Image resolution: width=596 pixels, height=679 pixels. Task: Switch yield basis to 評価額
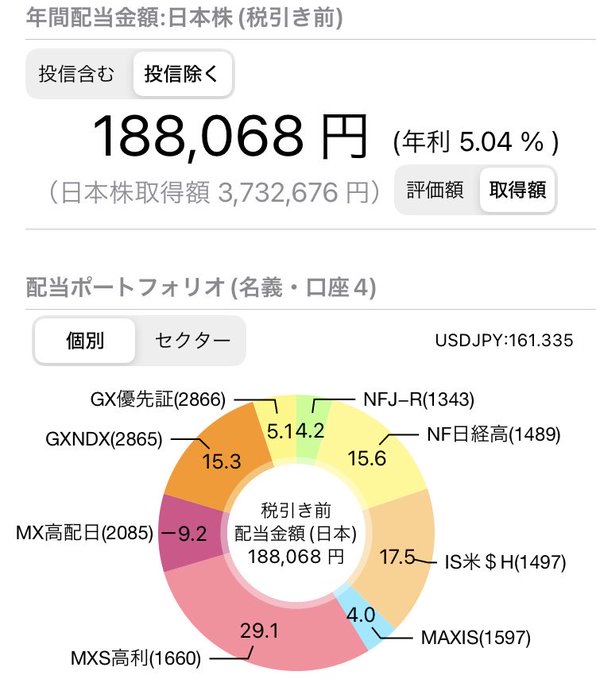coord(436,190)
